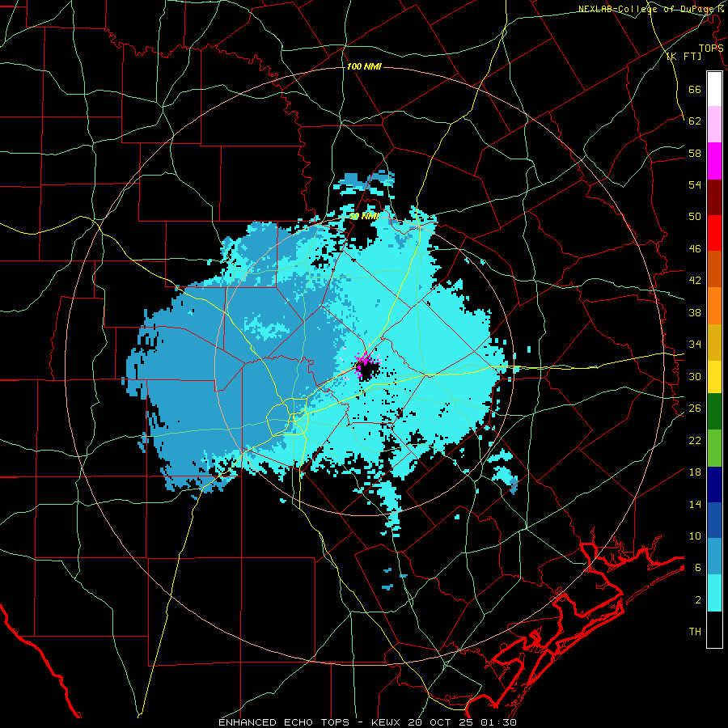Click the legend value '18'
Screen dimensions: 728x728
[695, 472]
